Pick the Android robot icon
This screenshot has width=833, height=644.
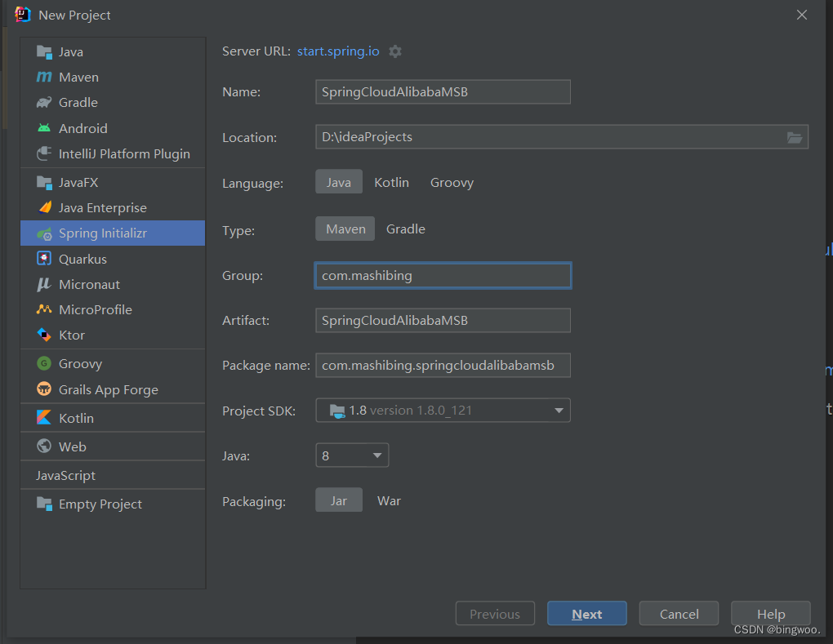tap(44, 128)
